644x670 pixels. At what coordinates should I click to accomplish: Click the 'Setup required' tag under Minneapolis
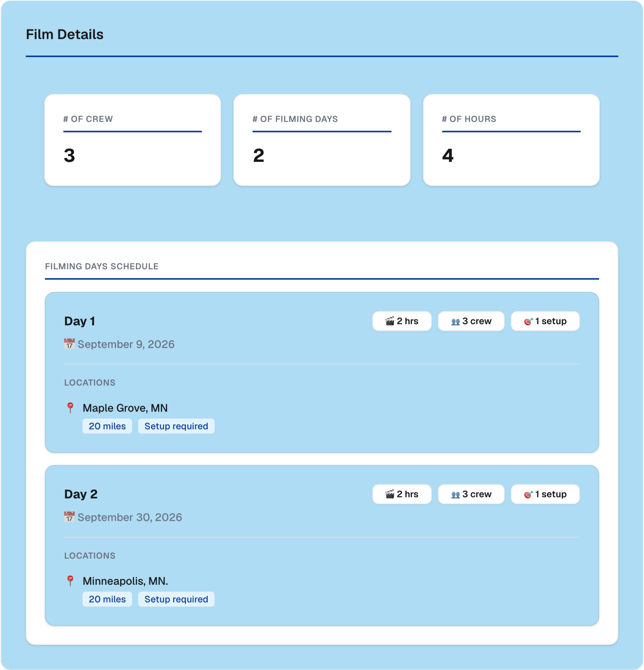[x=176, y=599]
